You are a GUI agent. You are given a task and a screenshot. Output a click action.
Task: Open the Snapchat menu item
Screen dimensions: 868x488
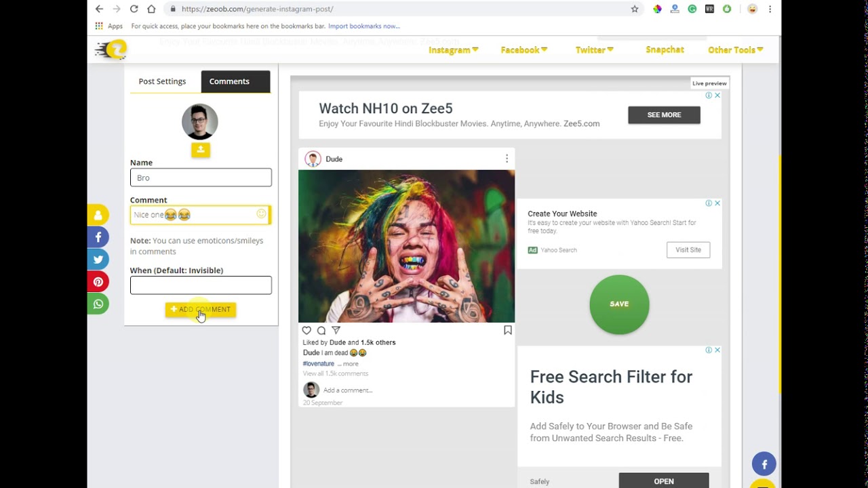click(x=665, y=49)
